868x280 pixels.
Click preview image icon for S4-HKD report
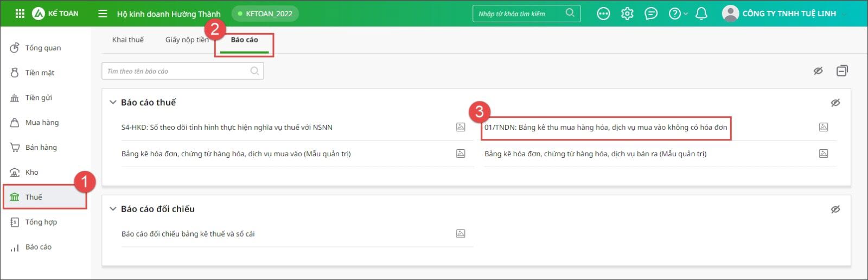click(461, 127)
